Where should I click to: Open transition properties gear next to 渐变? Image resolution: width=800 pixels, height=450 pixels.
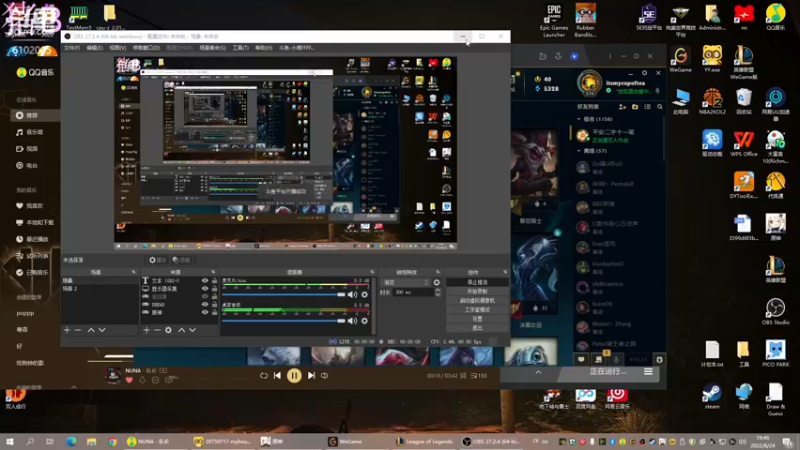pos(437,282)
